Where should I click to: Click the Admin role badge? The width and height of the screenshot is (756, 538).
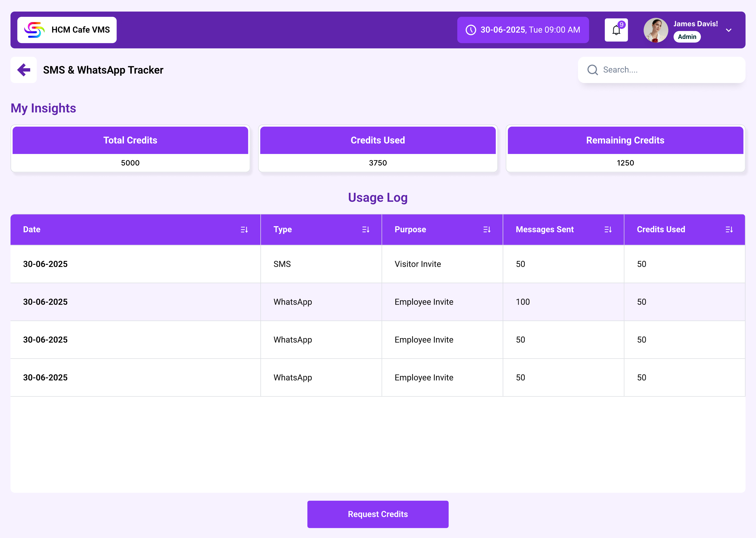[687, 37]
